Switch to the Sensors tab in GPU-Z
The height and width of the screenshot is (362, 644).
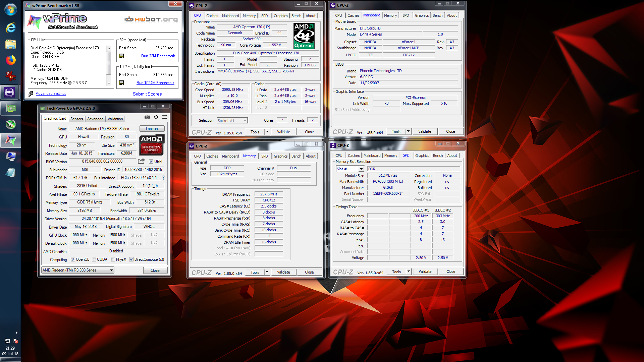(x=76, y=119)
